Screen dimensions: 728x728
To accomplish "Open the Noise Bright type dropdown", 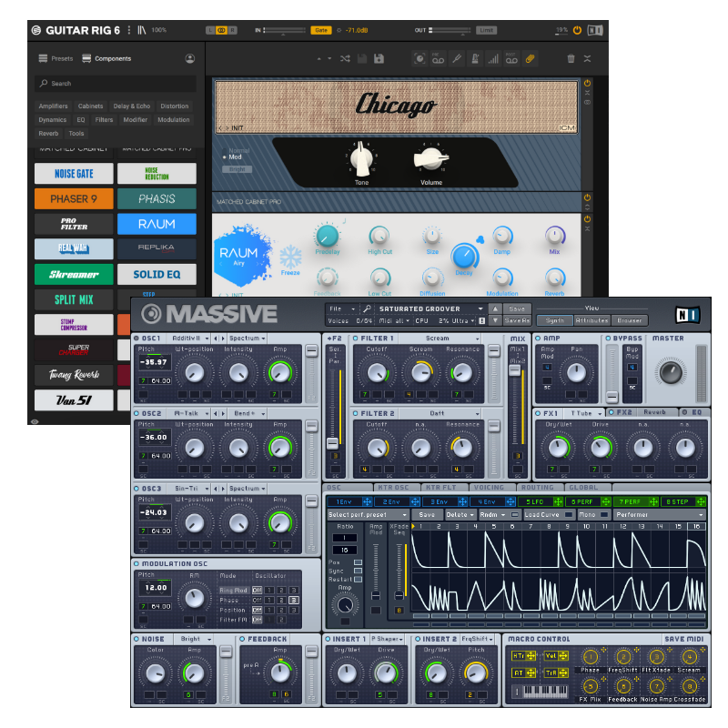I will coord(194,640).
